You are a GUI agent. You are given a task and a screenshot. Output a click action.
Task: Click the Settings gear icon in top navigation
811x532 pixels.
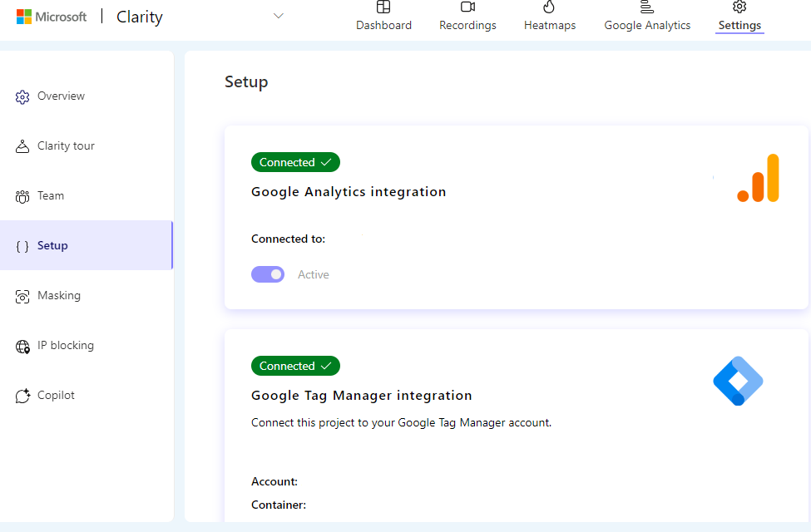coord(739,7)
